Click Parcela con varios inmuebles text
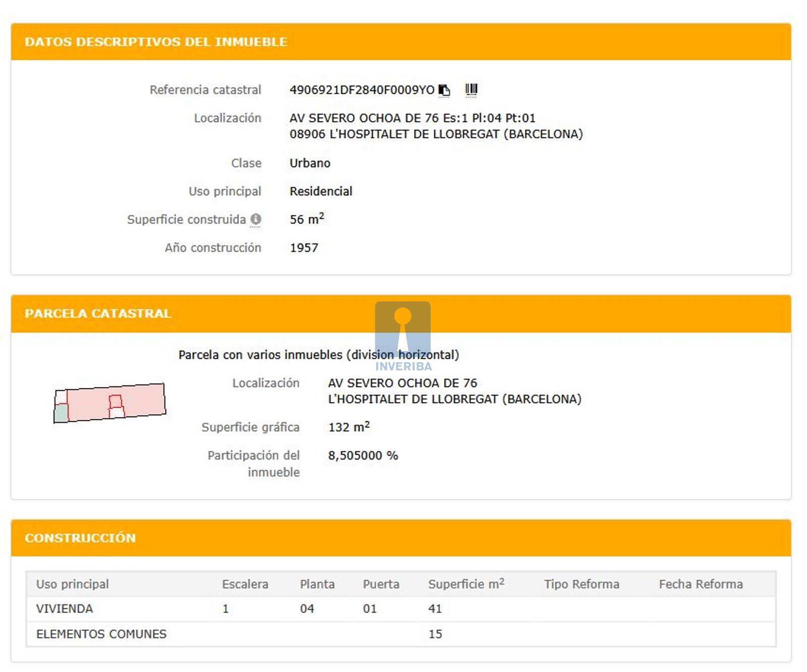Screen dimensions: 807x672 (319, 355)
